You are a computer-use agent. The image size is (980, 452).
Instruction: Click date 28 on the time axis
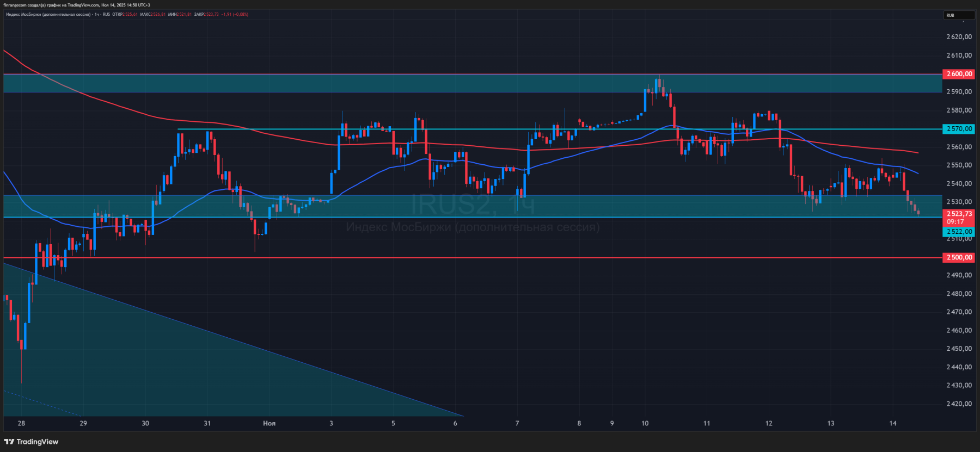(x=21, y=423)
